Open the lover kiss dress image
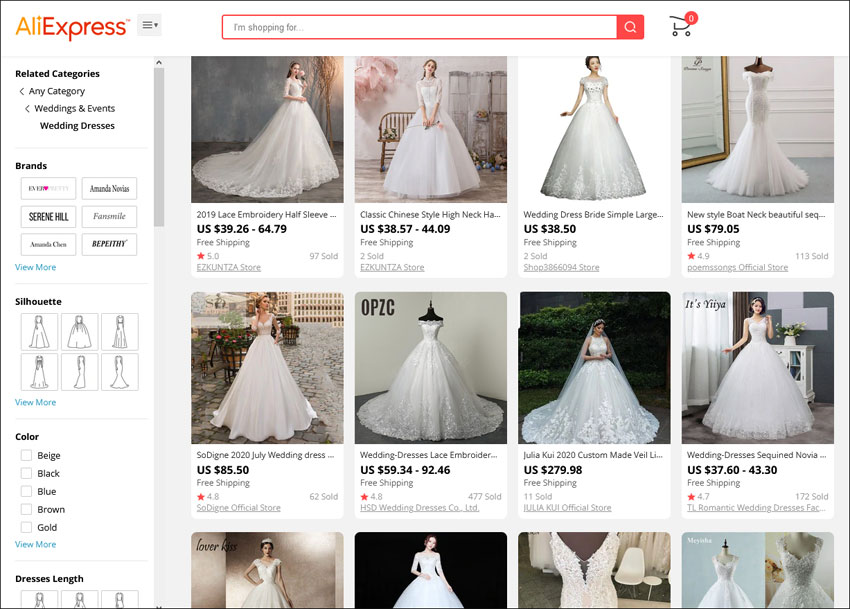 267,570
